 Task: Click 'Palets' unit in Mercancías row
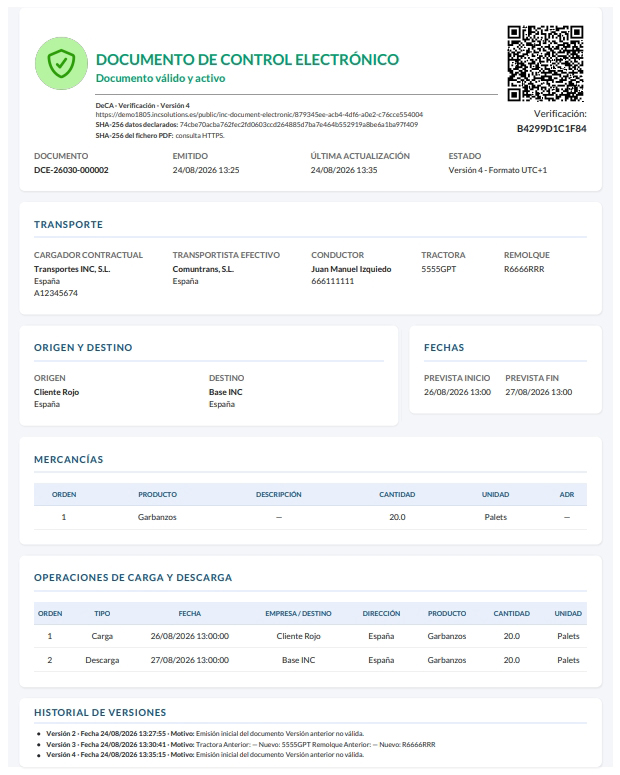495,517
